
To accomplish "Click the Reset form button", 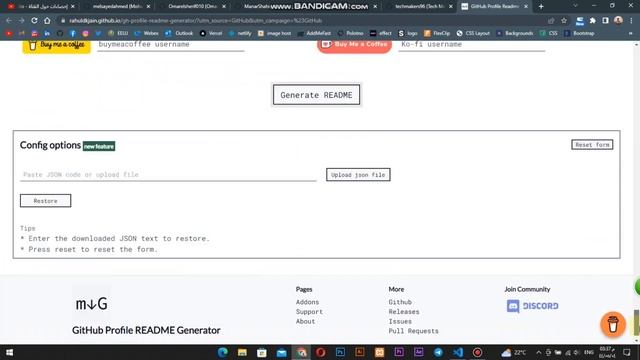I will pos(592,144).
